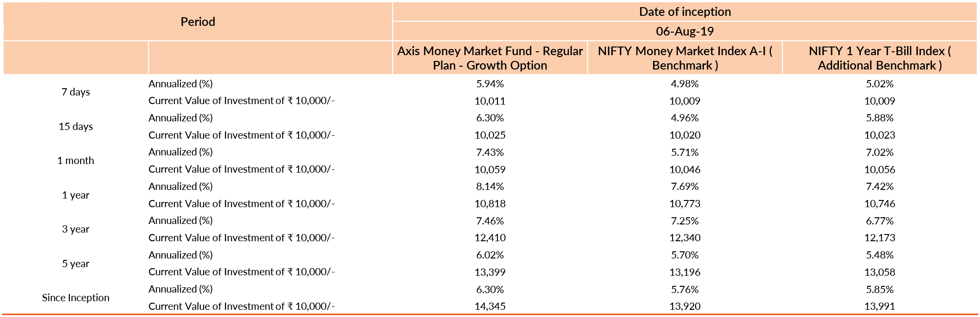Click the Date of inception header
The image size is (980, 317).
[x=685, y=12]
